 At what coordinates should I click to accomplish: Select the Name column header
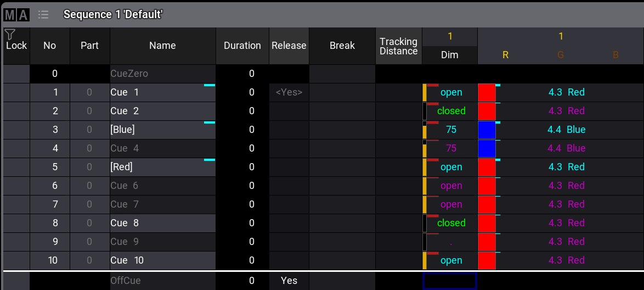click(162, 46)
